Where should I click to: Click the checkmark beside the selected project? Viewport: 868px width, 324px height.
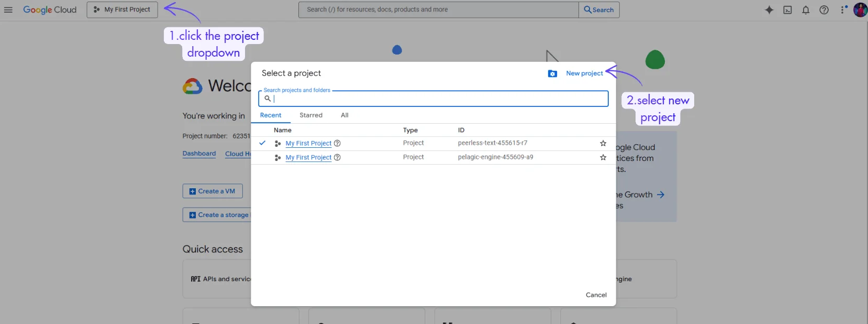point(262,143)
